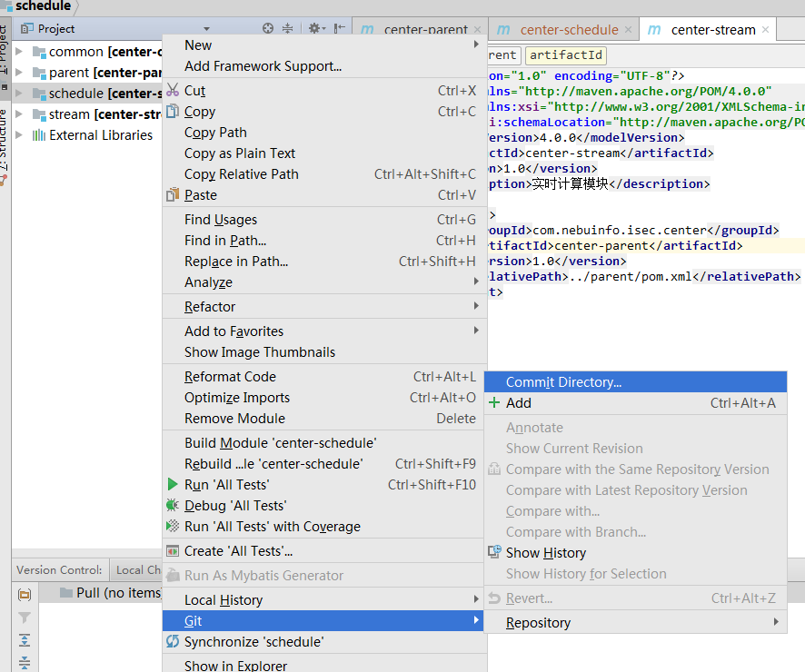The width and height of the screenshot is (805, 672).
Task: Choose Add Framework Support... entry
Action: (x=323, y=66)
